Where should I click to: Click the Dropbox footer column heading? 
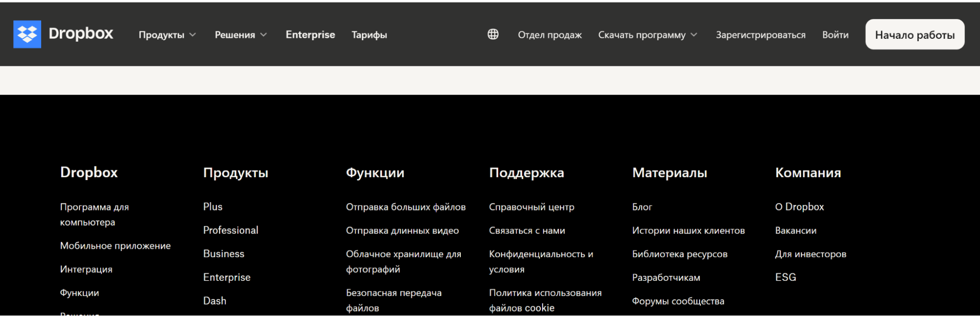[x=89, y=172]
